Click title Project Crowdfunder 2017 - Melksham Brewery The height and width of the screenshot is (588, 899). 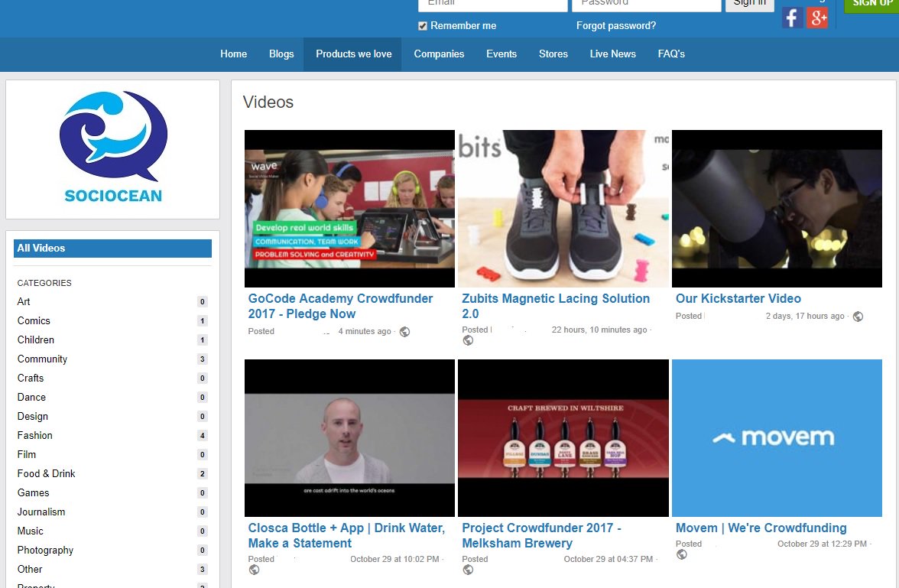[x=542, y=536]
